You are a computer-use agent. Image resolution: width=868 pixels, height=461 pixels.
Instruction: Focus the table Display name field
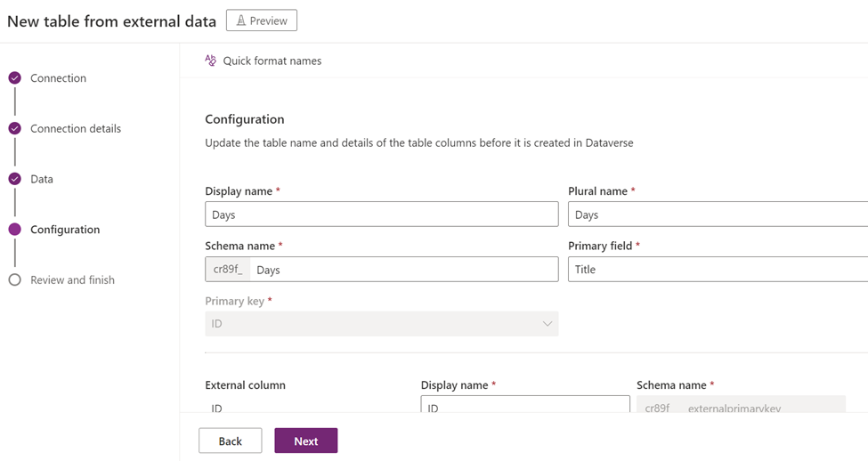pos(381,214)
